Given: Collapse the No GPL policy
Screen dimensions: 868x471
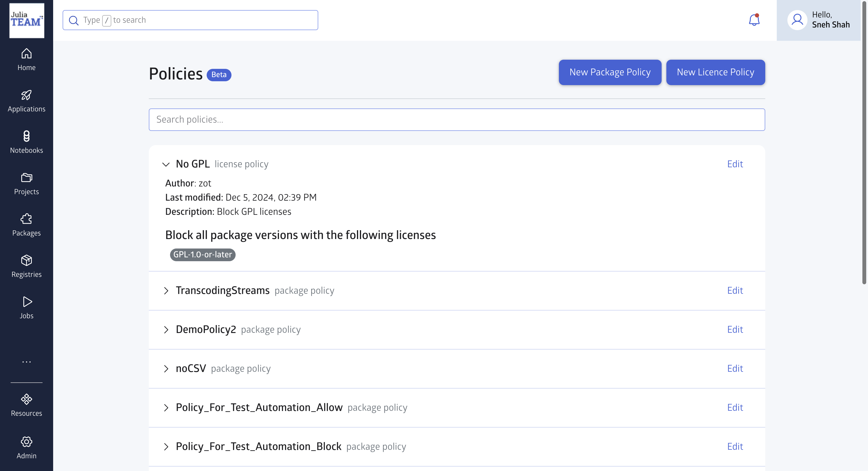Looking at the screenshot, I should 166,164.
